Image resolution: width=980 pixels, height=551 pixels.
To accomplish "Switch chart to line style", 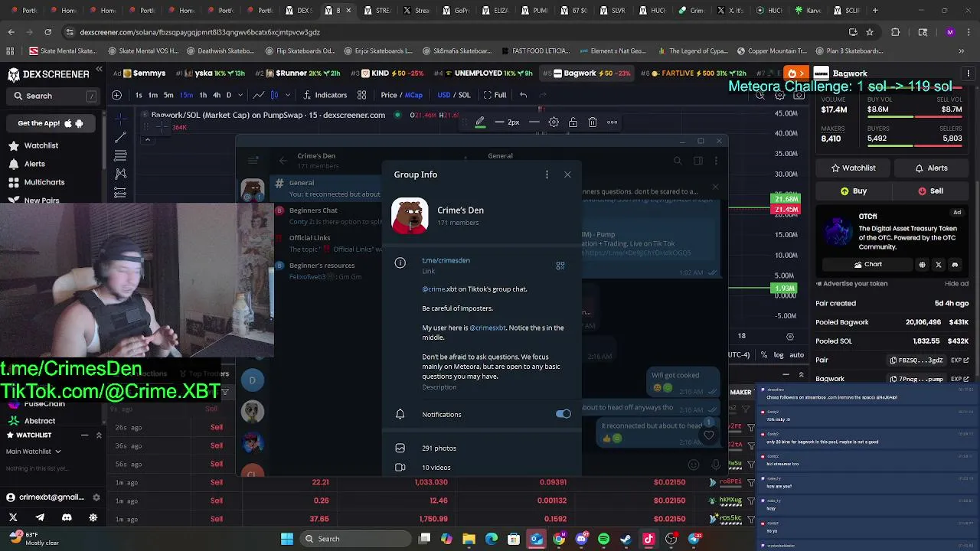I will click(258, 95).
